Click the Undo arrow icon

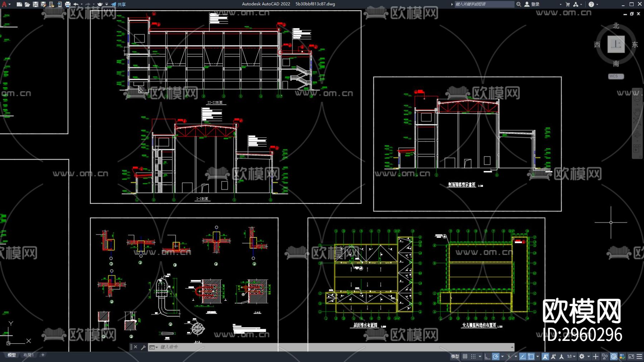pyautogui.click(x=76, y=4)
